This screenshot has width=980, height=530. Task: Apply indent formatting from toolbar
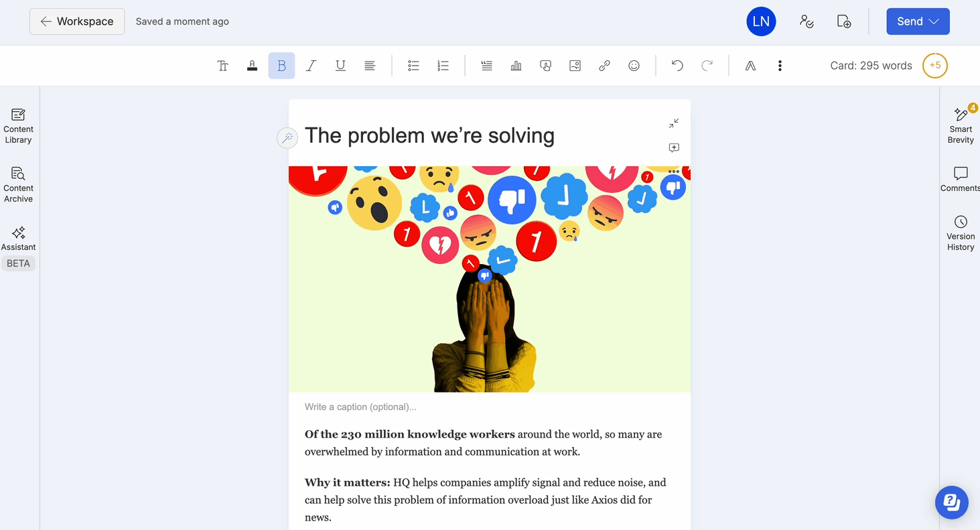click(487, 66)
